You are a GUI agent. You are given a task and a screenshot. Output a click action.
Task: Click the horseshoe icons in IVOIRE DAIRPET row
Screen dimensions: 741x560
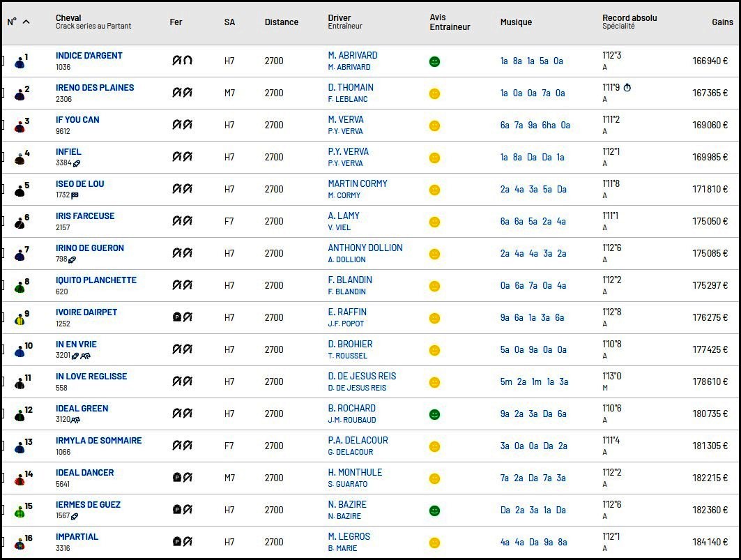point(182,317)
